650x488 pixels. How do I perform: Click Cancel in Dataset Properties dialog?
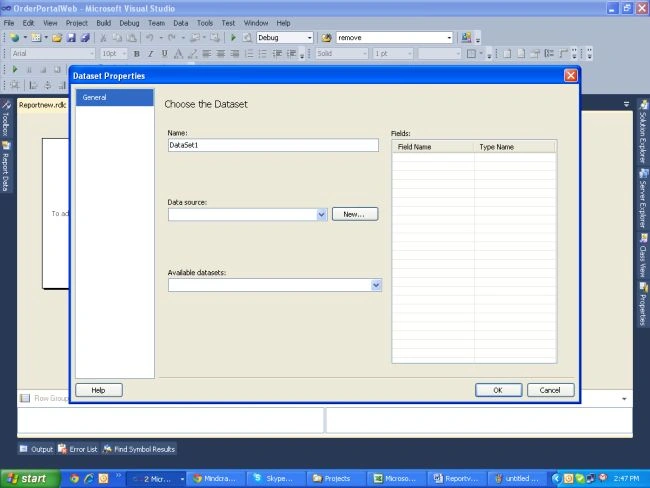point(551,390)
